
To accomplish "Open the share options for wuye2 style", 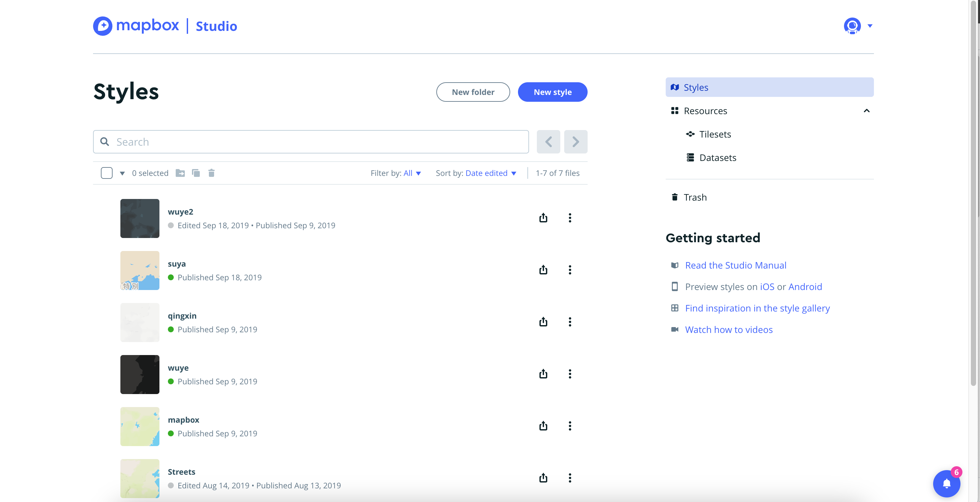I will (x=543, y=218).
